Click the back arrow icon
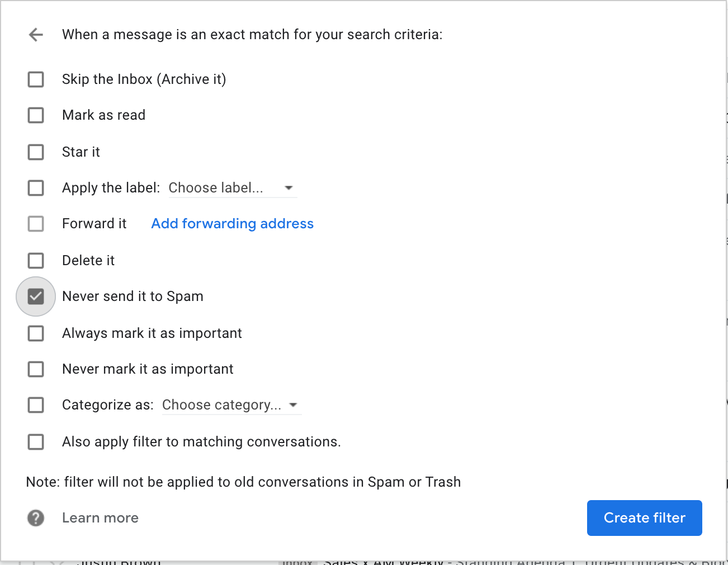The height and width of the screenshot is (565, 728). tap(36, 35)
